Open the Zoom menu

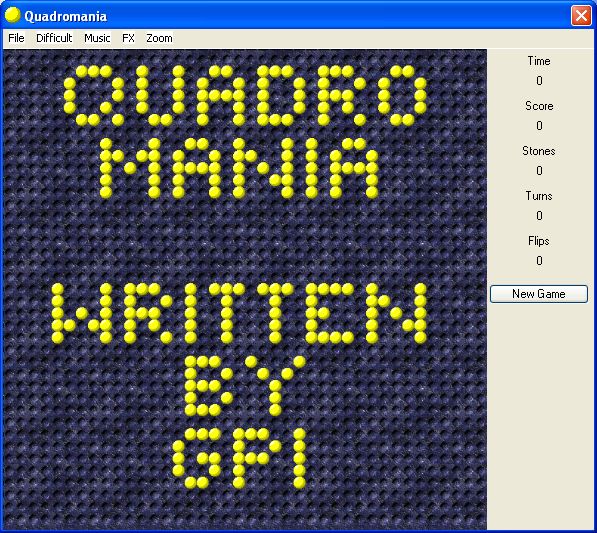point(159,38)
